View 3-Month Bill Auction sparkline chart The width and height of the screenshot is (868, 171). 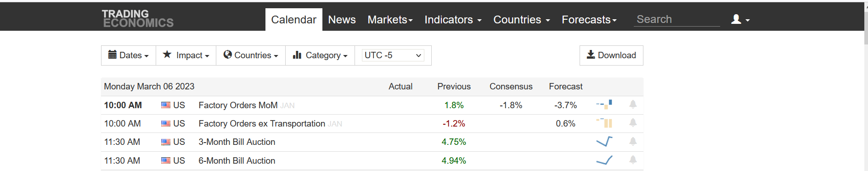(604, 142)
